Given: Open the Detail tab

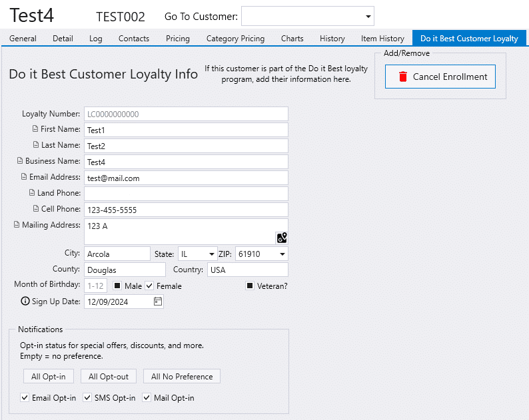Looking at the screenshot, I should point(63,39).
